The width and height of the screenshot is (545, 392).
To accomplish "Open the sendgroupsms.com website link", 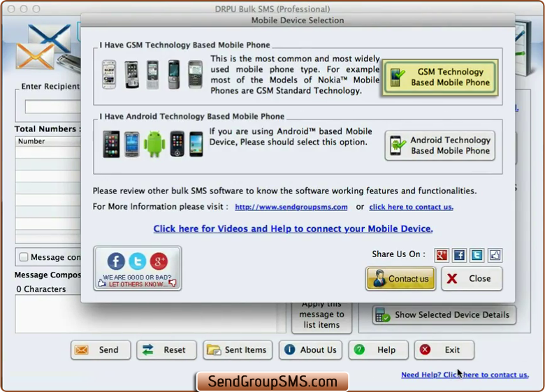I will tap(291, 207).
